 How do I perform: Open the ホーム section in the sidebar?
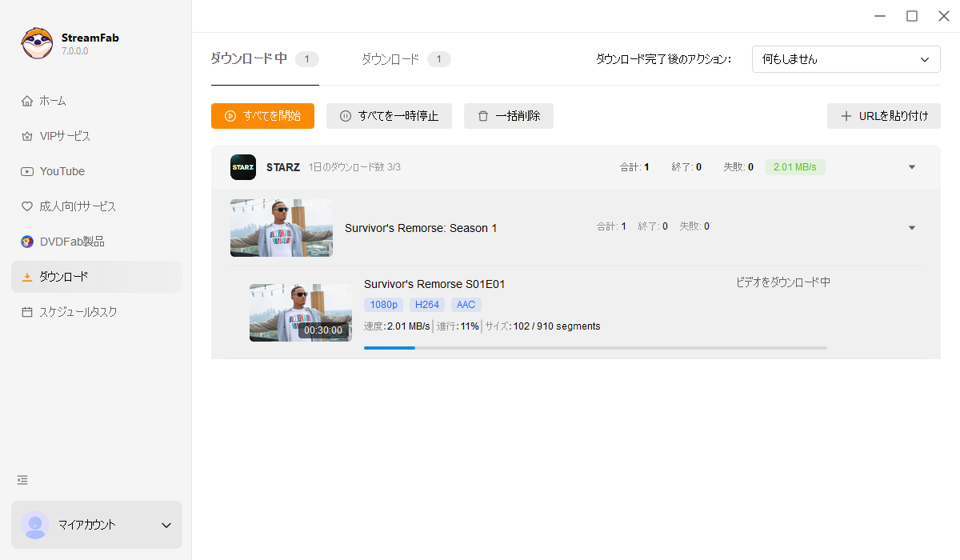51,100
